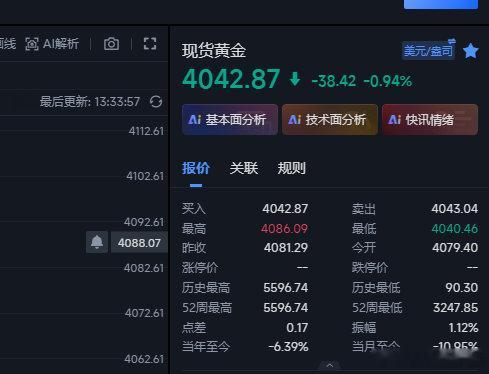
Task: Click the 今开 value 4079.40
Action: (x=455, y=248)
